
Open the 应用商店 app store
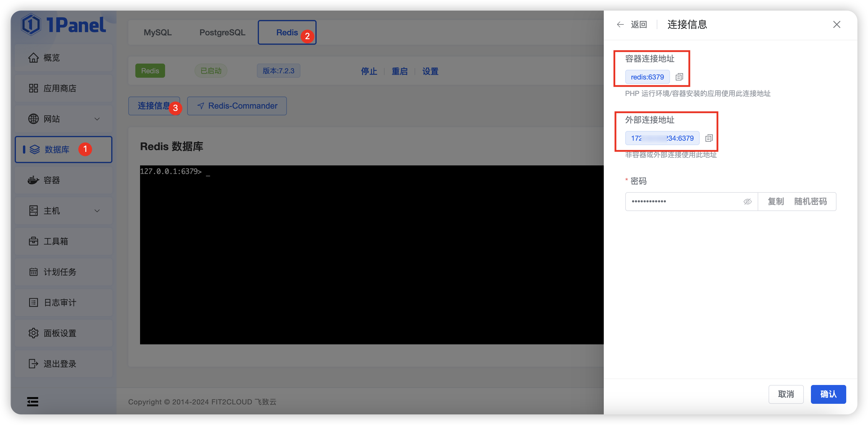click(x=64, y=88)
